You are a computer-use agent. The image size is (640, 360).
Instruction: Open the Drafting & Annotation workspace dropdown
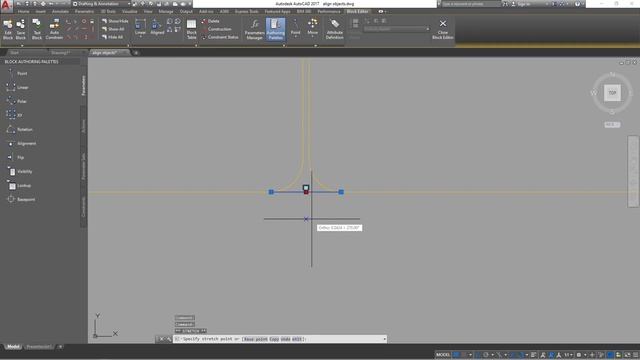click(101, 4)
